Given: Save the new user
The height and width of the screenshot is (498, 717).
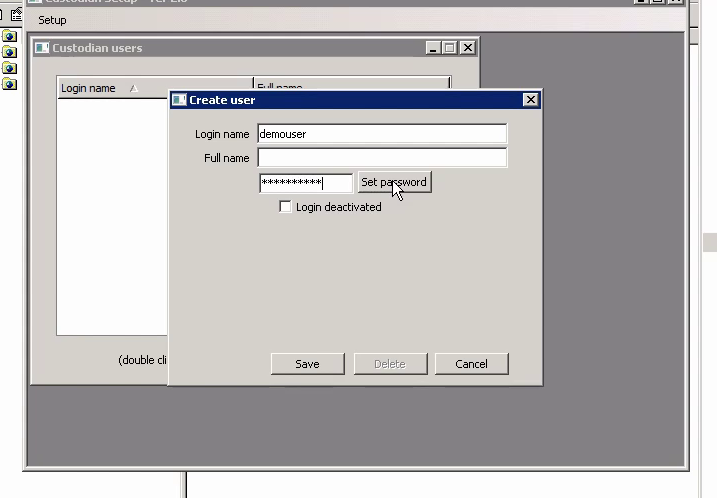Looking at the screenshot, I should [307, 364].
